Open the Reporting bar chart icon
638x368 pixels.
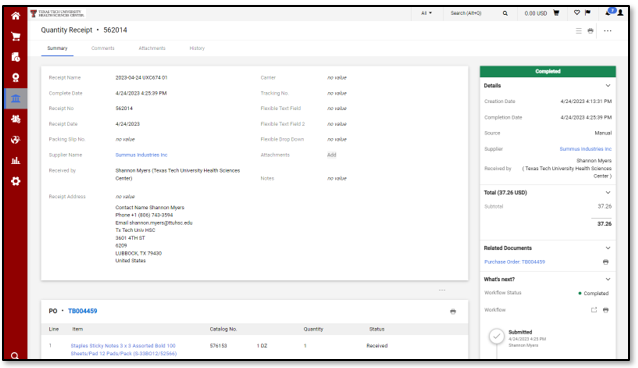point(15,160)
